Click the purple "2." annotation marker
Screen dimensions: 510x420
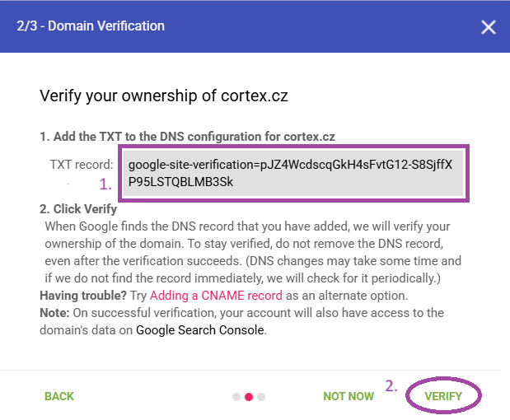[392, 385]
